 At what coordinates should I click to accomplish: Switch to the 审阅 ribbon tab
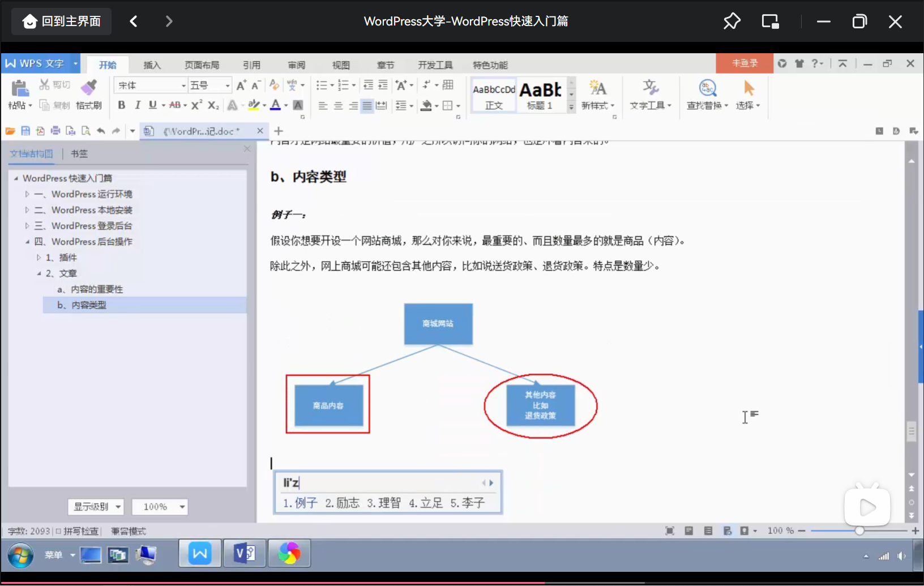[296, 65]
